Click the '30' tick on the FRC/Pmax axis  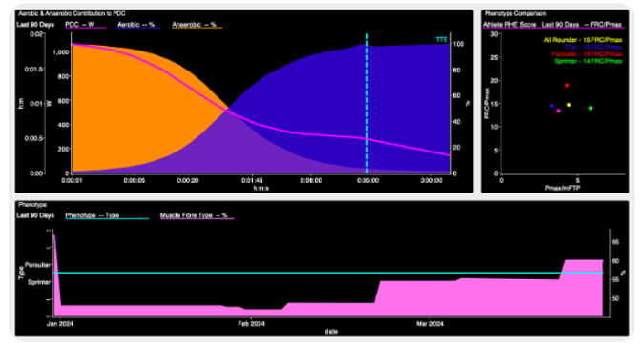tap(495, 34)
